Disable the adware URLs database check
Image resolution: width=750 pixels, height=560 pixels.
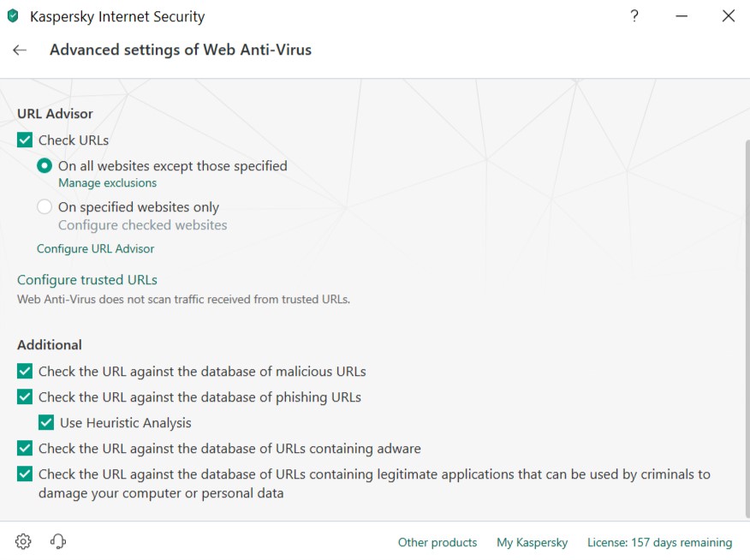tap(25, 449)
